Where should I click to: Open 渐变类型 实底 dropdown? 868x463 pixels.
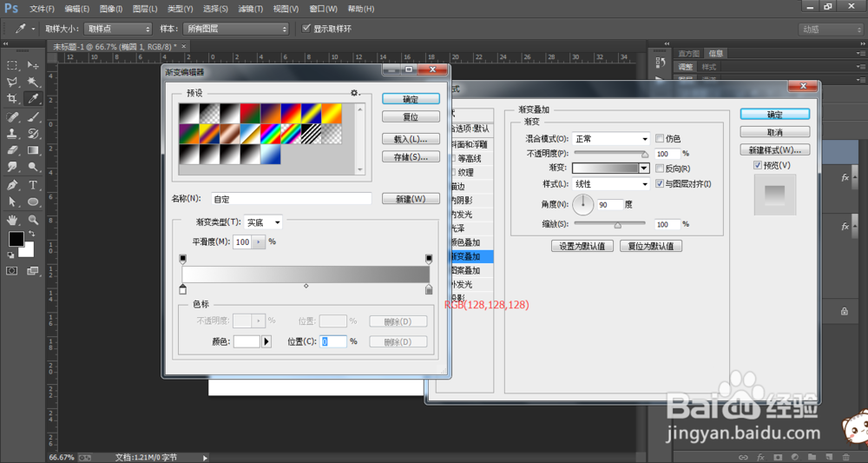[263, 222]
